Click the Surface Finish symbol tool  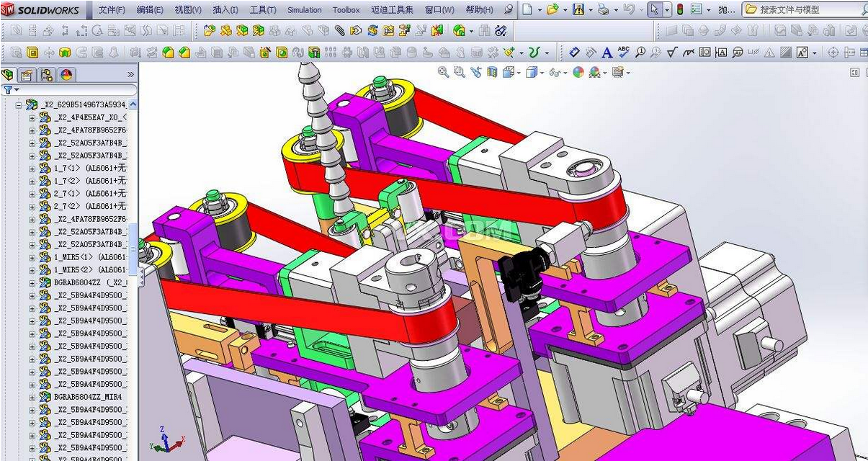671,53
